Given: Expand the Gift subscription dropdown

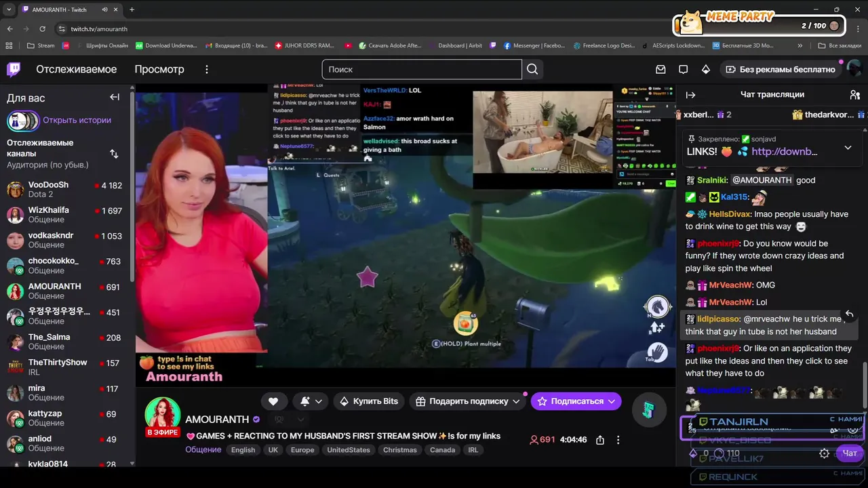Looking at the screenshot, I should (516, 401).
